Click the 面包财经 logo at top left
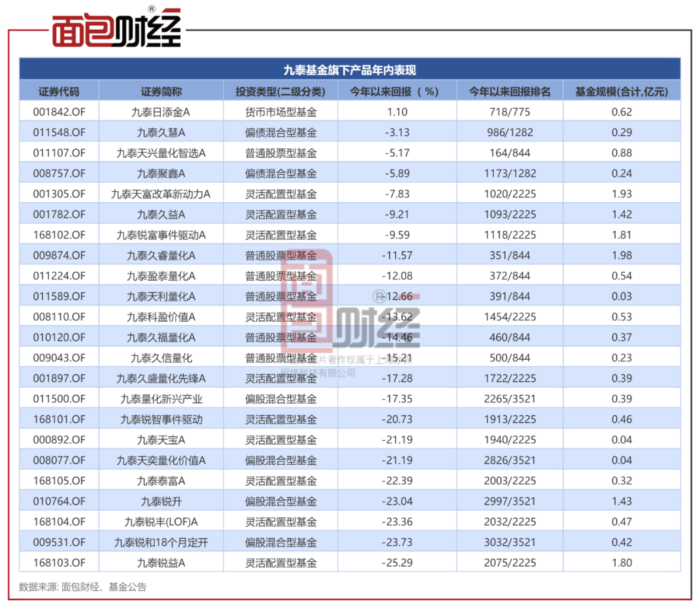Image resolution: width=700 pixels, height=608 pixels. coord(116,29)
